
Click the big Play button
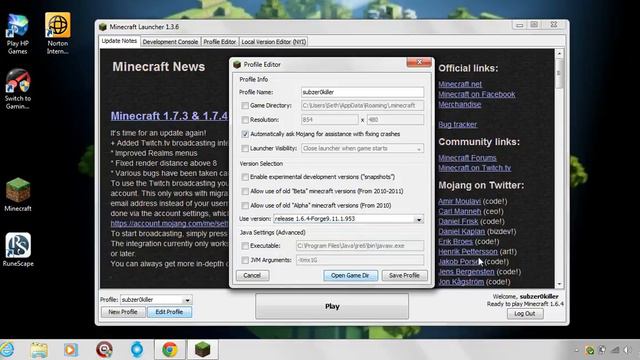coord(332,306)
